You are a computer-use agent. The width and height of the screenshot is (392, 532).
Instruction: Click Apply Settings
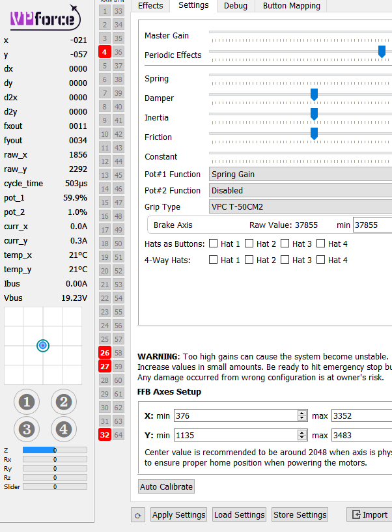point(178,515)
